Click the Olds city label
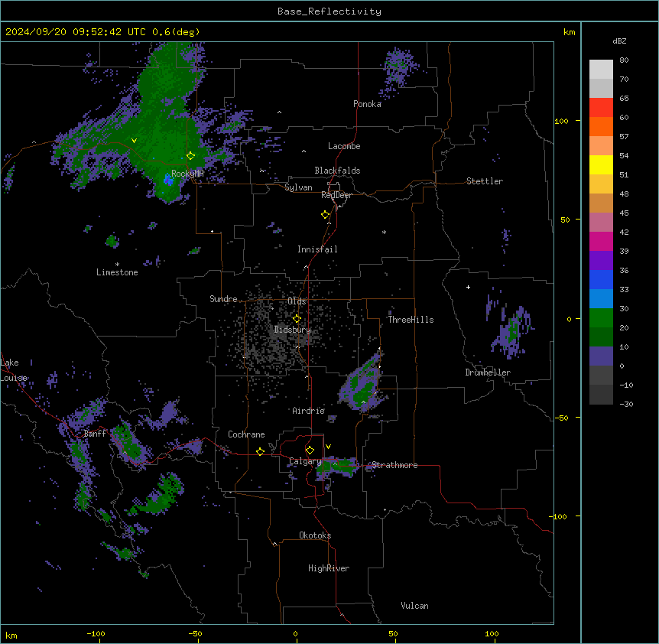The height and width of the screenshot is (644, 659). tap(297, 301)
